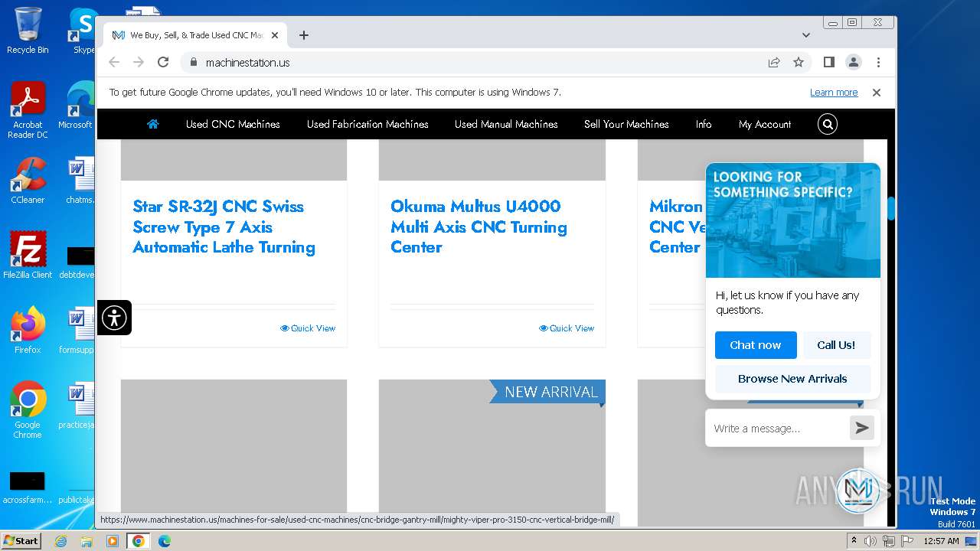This screenshot has height=551, width=980.
Task: Open the Info menu
Action: tap(704, 124)
